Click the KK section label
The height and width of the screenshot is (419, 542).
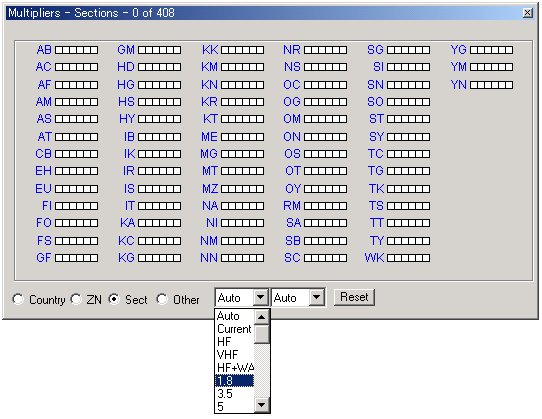point(210,50)
